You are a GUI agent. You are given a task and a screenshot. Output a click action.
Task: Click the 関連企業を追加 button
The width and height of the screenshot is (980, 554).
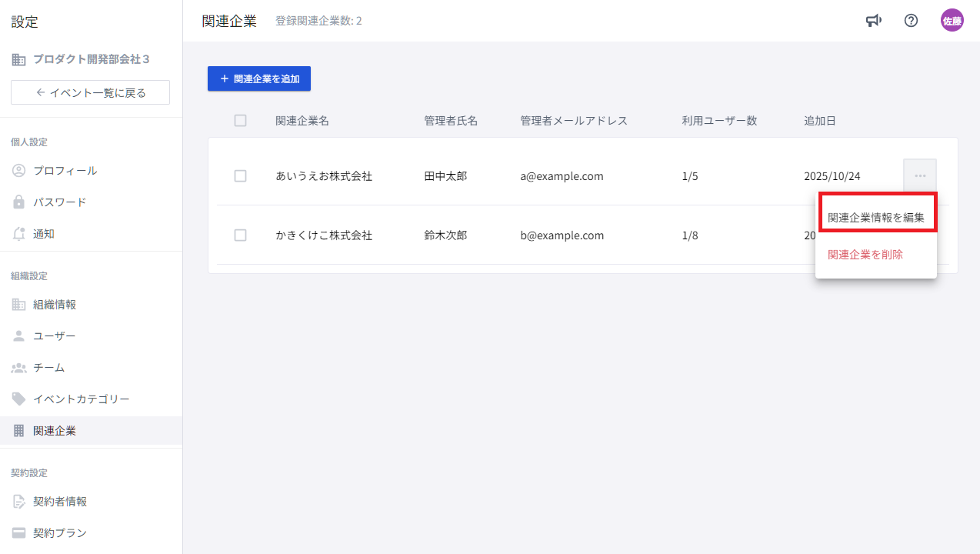[259, 78]
